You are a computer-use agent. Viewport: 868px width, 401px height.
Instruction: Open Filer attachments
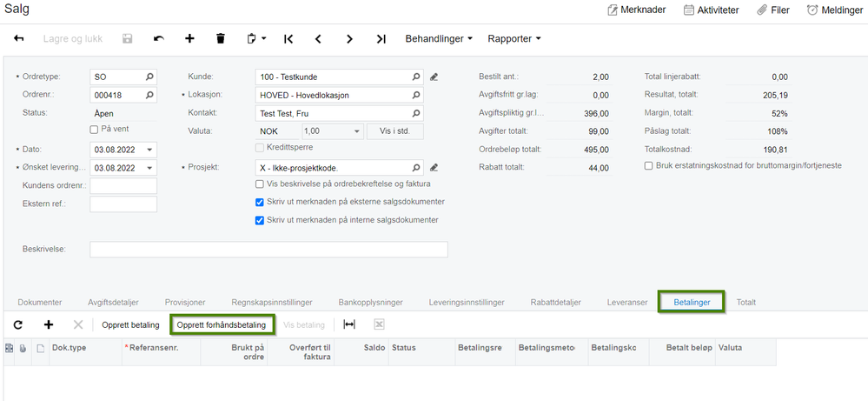(x=772, y=10)
